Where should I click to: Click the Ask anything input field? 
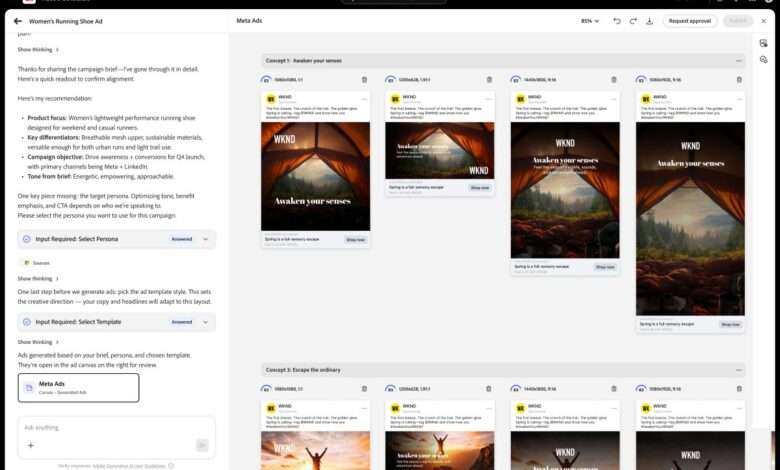pos(110,427)
